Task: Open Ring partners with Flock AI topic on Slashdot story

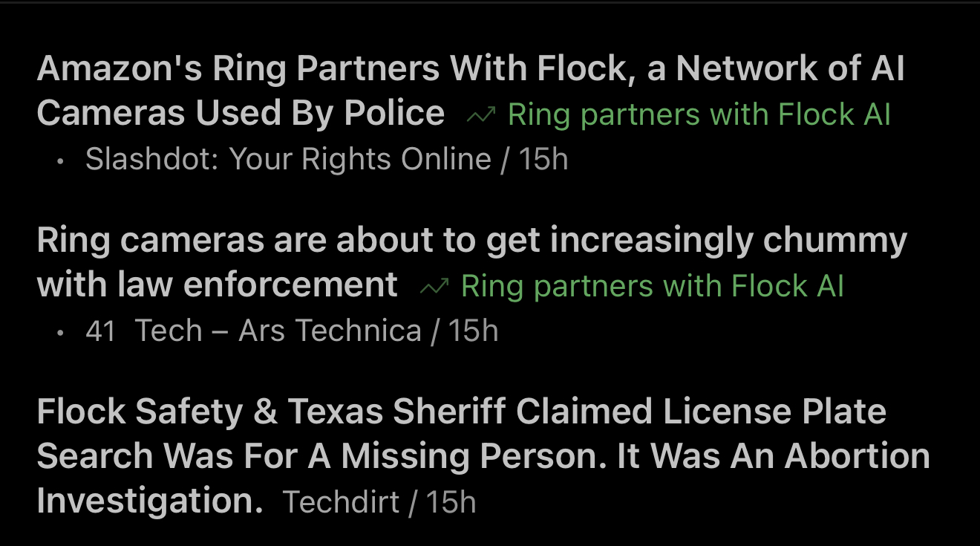Action: (699, 115)
